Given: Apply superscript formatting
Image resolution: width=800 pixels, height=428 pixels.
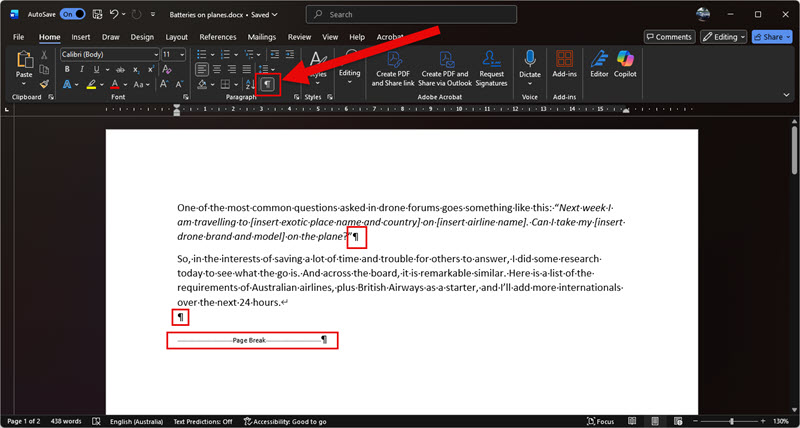Looking at the screenshot, I should point(151,69).
